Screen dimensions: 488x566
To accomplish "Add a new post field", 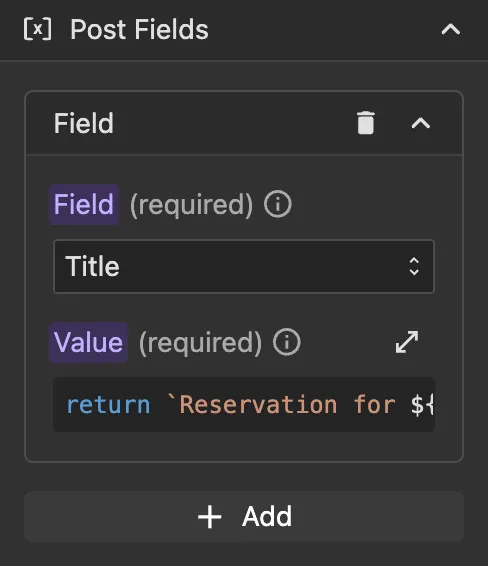I will pyautogui.click(x=244, y=517).
